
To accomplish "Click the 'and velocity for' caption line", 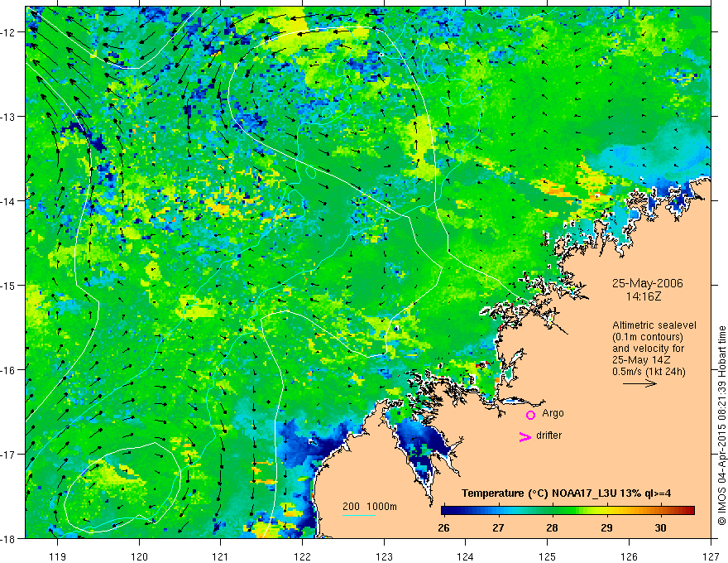I will 648,349.
